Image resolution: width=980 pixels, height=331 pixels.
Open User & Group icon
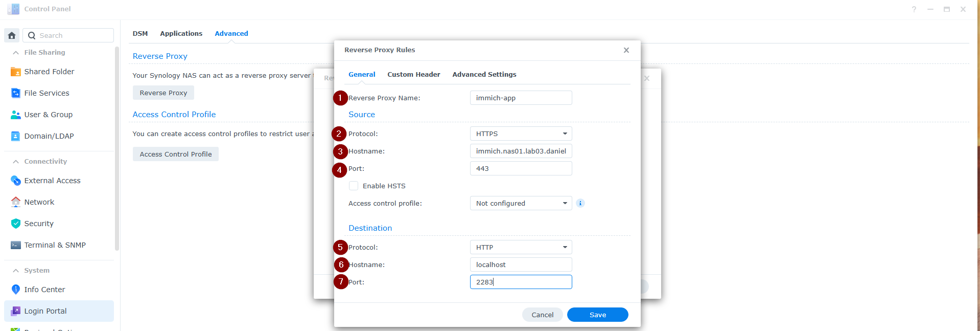pyautogui.click(x=16, y=115)
